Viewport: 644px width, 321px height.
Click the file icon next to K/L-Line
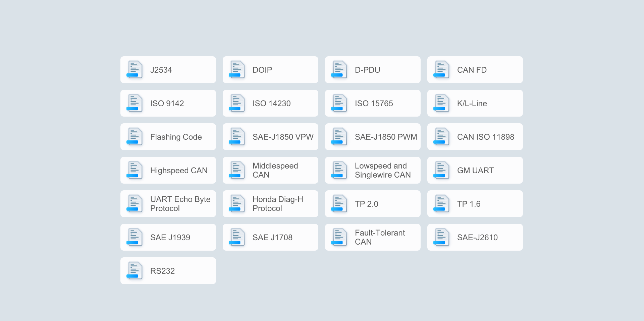[x=441, y=103]
